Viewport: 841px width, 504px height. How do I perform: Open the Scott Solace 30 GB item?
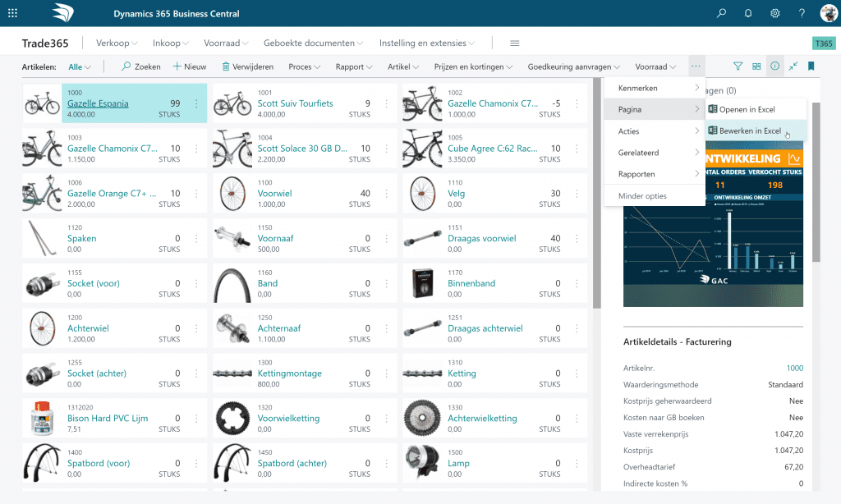[x=302, y=149]
